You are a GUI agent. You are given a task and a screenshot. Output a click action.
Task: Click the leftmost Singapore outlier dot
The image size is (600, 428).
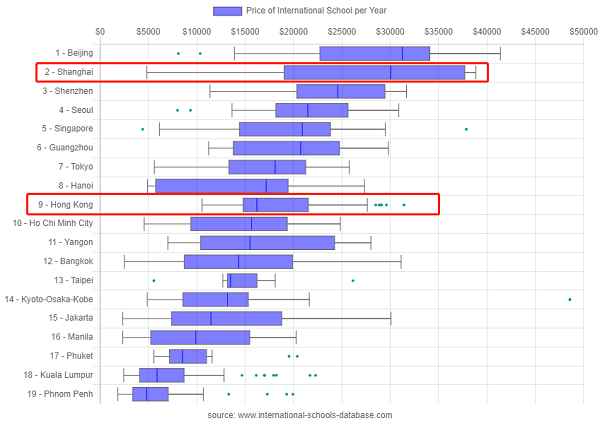[143, 129]
